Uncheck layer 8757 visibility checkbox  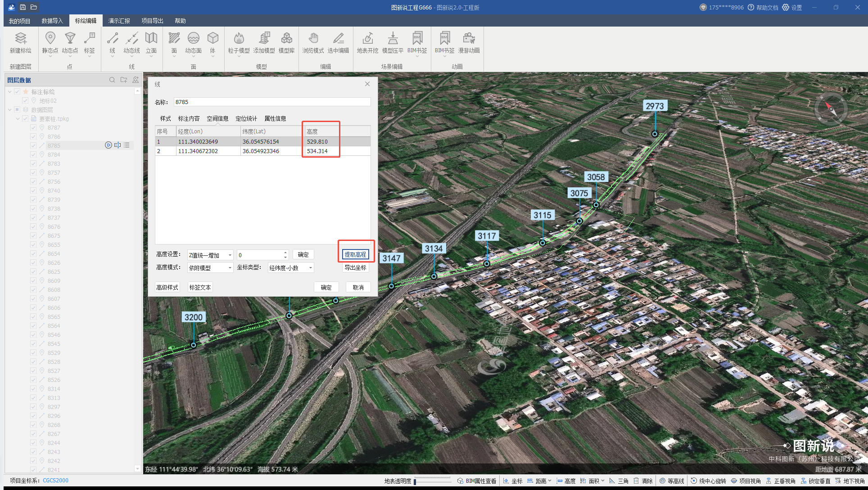pos(33,172)
